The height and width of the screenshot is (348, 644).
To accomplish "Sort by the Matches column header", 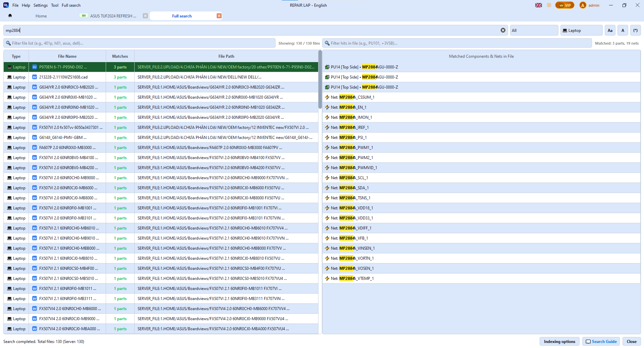I will 120,56.
